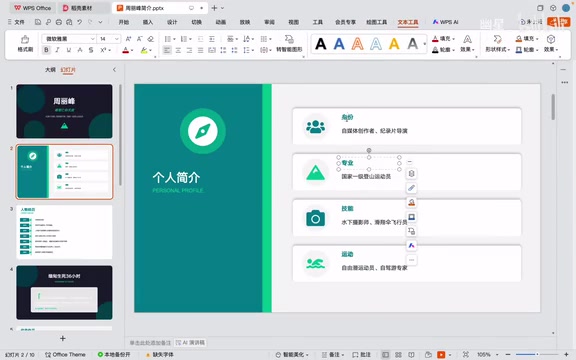Screen dimensions: 576x360
Task: Click the floating WPS AI icon
Action: point(411,245)
